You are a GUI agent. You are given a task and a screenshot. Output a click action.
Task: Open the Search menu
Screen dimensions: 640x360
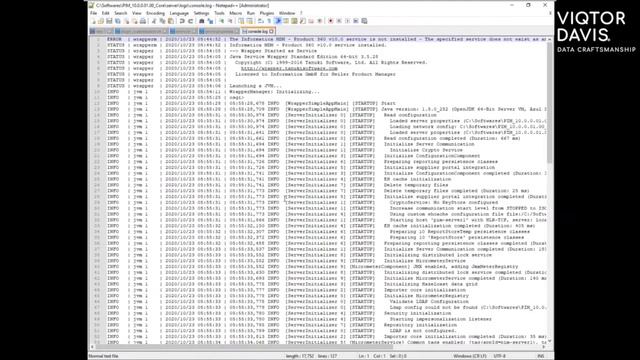click(x=120, y=13)
